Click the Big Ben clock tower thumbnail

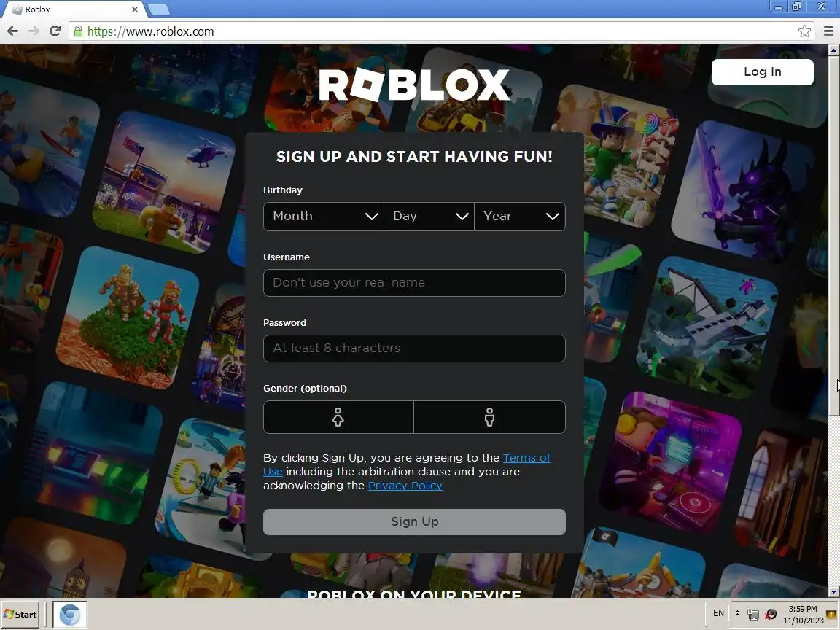pyautogui.click(x=64, y=557)
